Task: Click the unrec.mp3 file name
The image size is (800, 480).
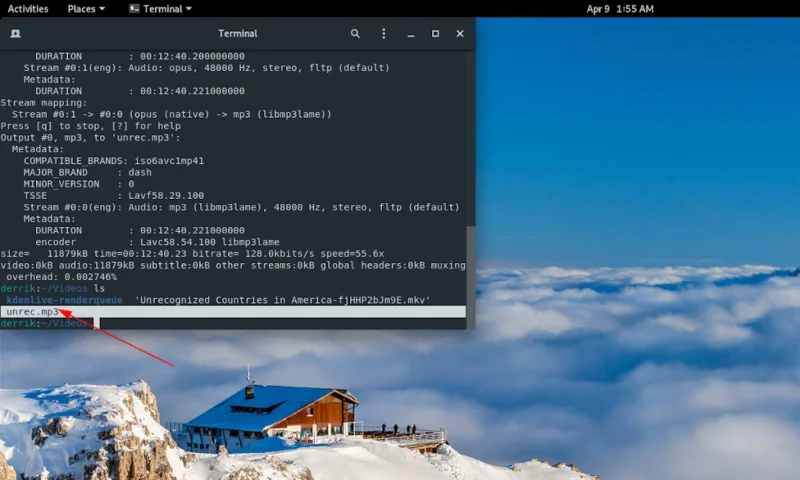Action: tap(33, 312)
